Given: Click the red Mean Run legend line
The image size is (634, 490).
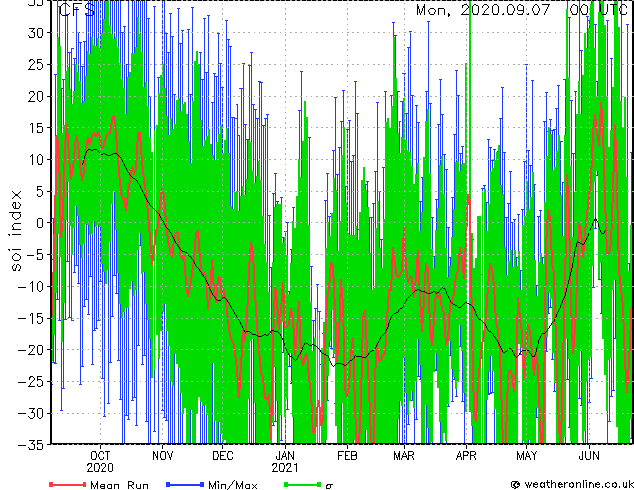Looking at the screenshot, I should (x=68, y=484).
